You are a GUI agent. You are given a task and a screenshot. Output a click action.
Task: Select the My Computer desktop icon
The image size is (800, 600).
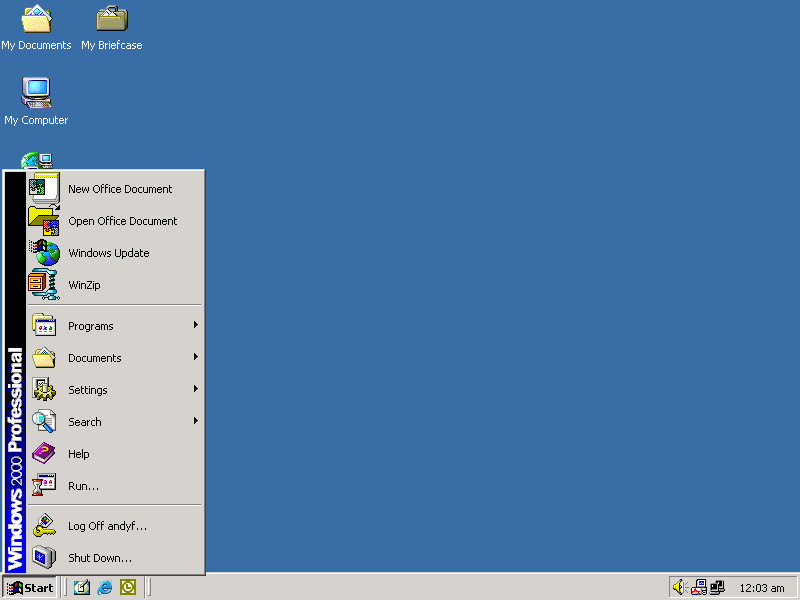36,101
